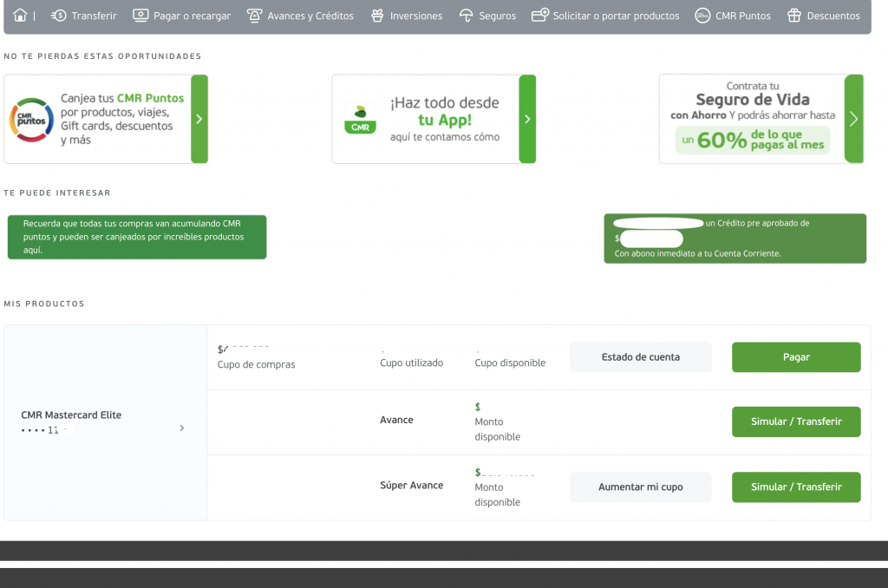Open the CMR Puntos menu item
Screen dimensions: 888x588
732,16
